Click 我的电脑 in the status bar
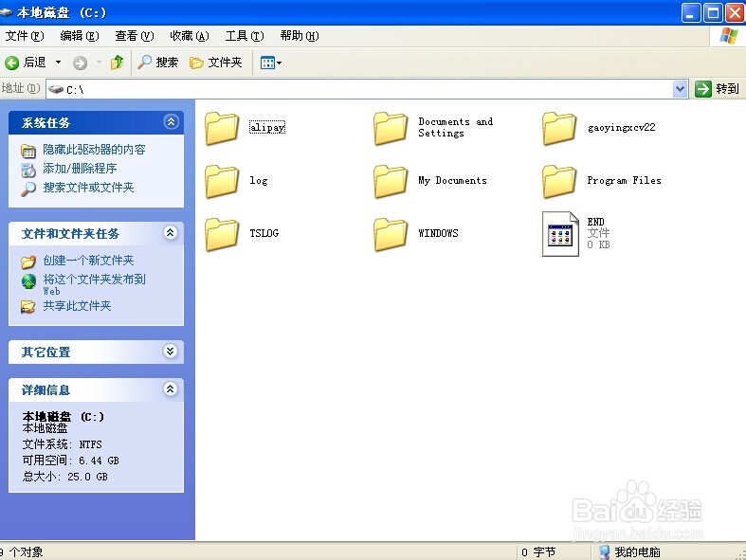 click(630, 551)
